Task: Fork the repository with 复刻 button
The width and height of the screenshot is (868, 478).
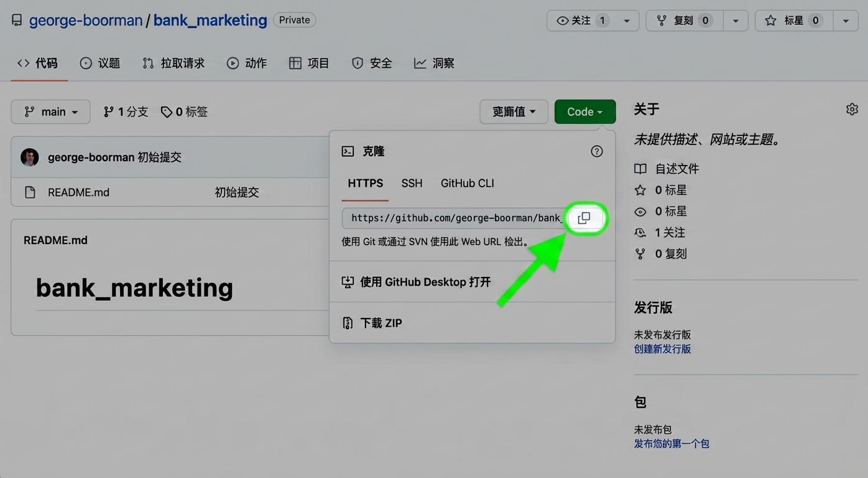Action: 683,21
